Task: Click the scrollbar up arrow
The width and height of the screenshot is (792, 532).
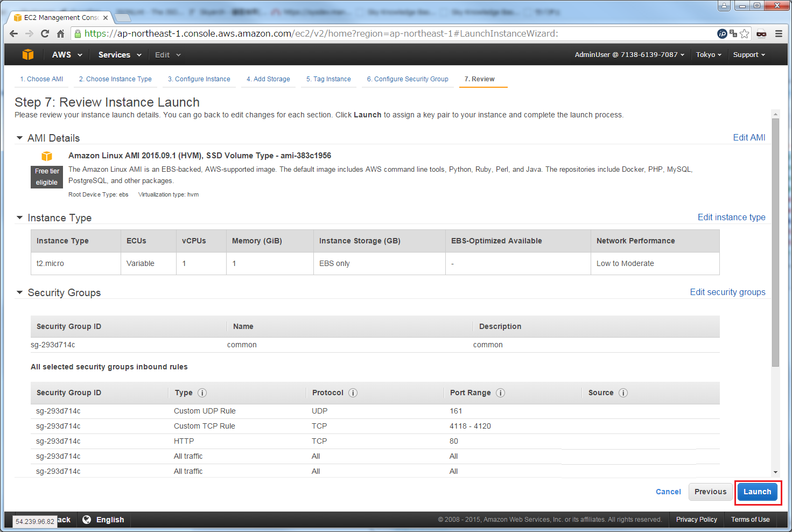Action: (775, 114)
